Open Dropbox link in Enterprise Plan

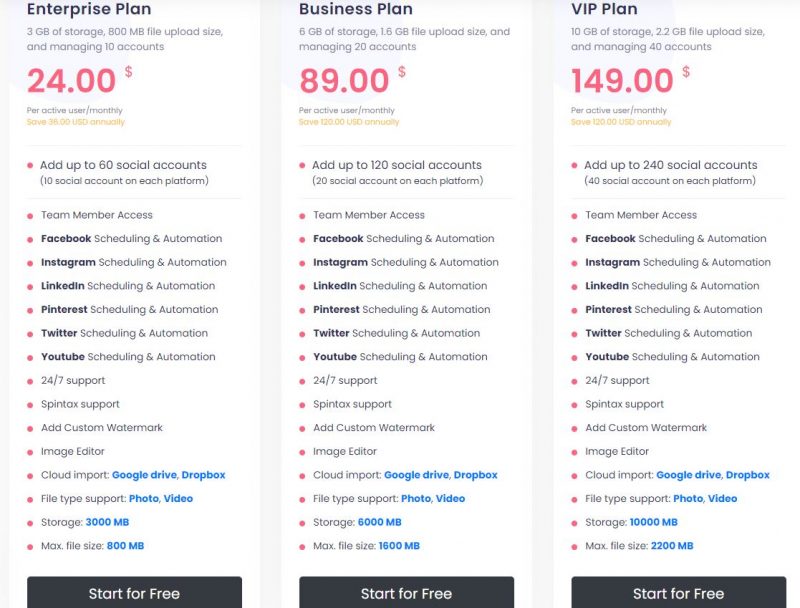pos(203,475)
